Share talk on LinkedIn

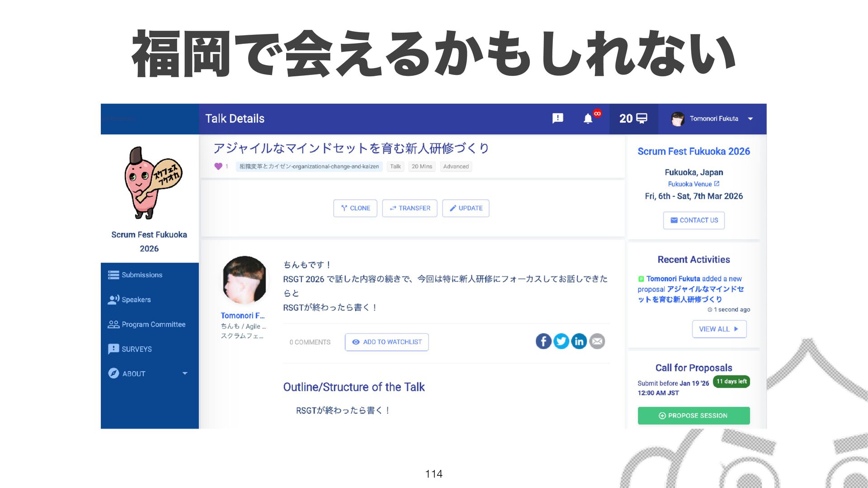tap(579, 341)
